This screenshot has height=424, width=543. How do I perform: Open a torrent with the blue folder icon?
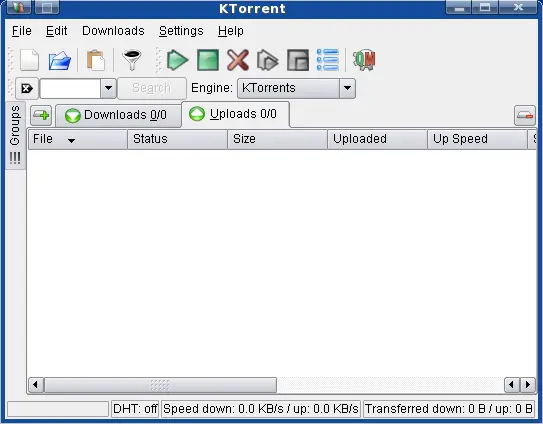(60, 60)
